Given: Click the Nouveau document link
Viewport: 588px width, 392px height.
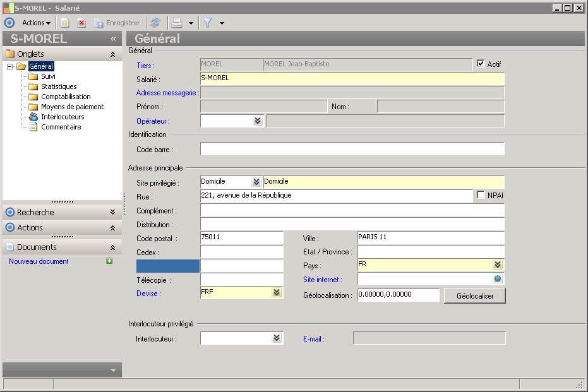Looking at the screenshot, I should click(x=39, y=261).
